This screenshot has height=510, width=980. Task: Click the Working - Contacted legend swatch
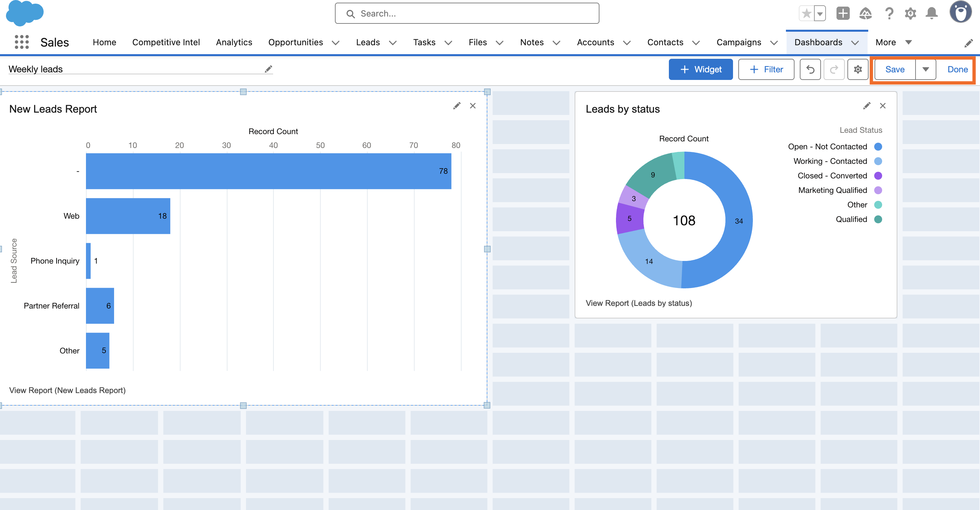pyautogui.click(x=878, y=161)
